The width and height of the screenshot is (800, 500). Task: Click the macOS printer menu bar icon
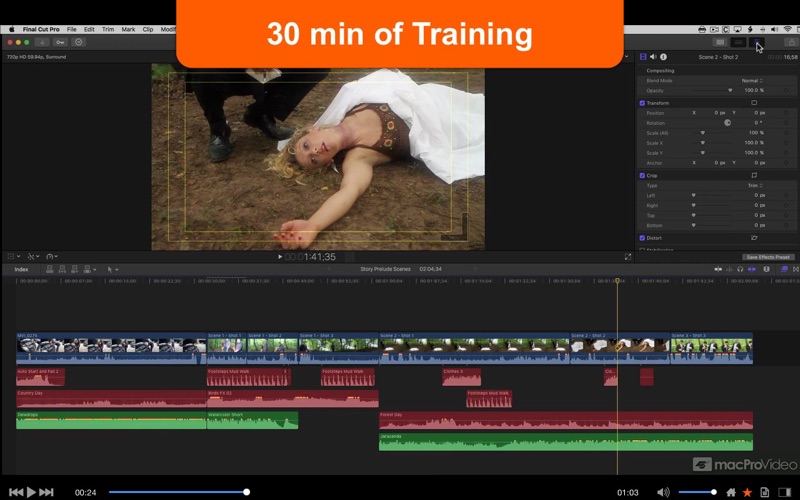[x=702, y=30]
